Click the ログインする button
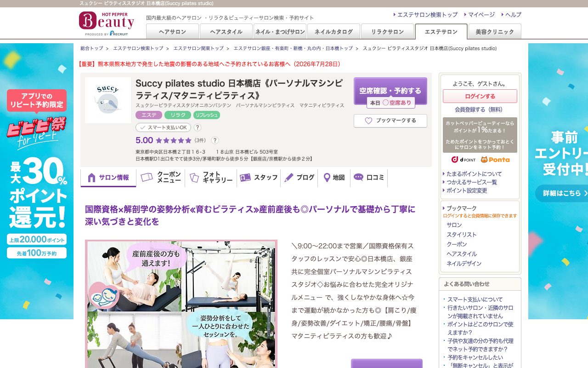Viewport: 588px width, 368px height. (x=480, y=96)
